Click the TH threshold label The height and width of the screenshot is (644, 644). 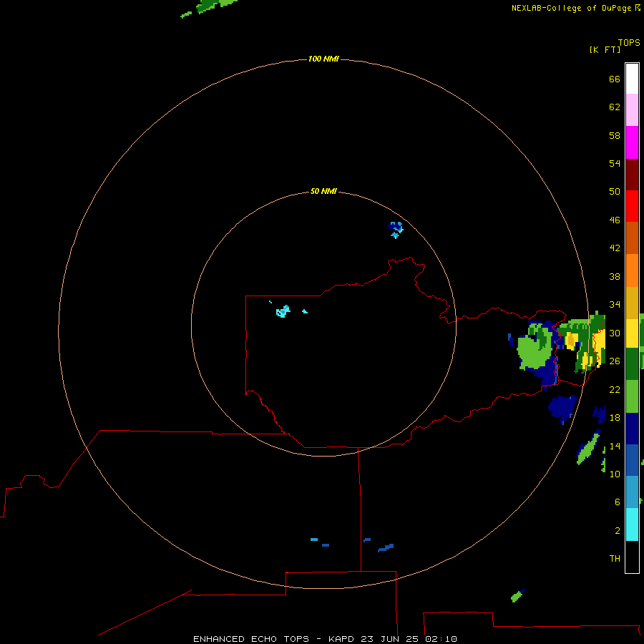pos(615,558)
